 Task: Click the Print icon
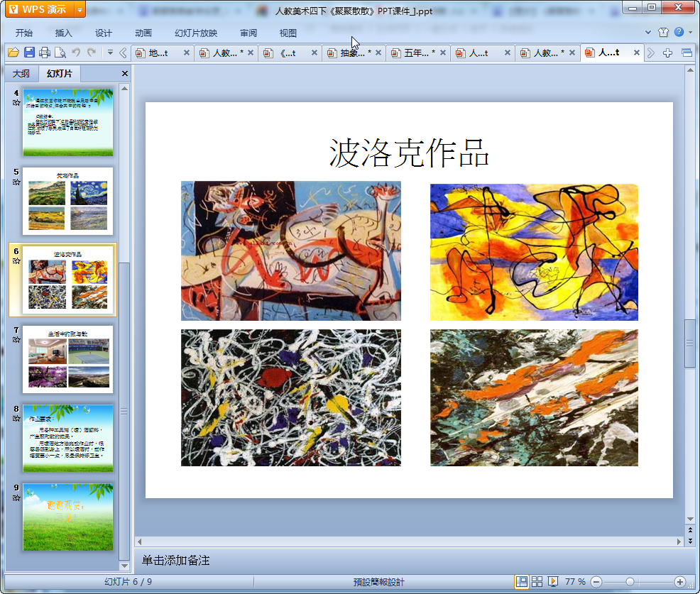[x=45, y=53]
